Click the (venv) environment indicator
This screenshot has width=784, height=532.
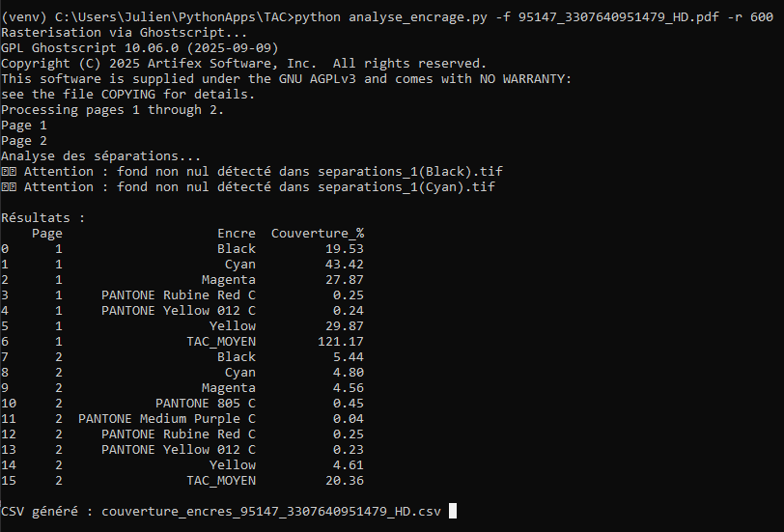tap(23, 17)
